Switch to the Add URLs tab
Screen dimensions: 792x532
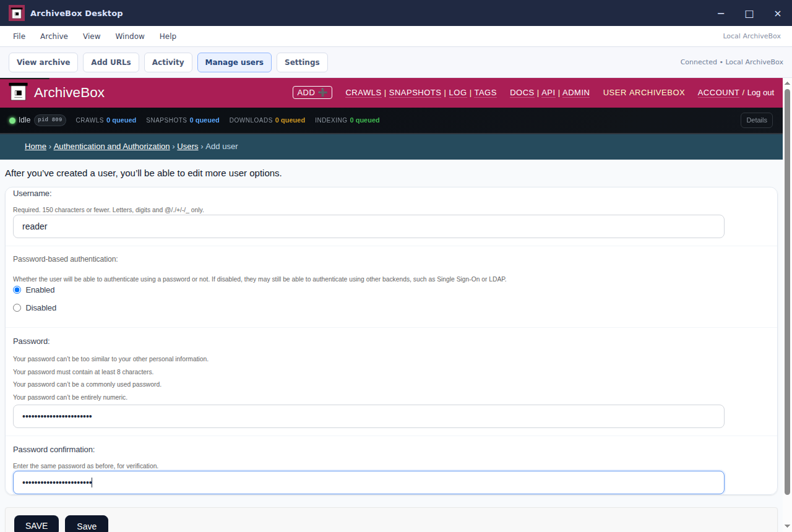click(x=111, y=62)
